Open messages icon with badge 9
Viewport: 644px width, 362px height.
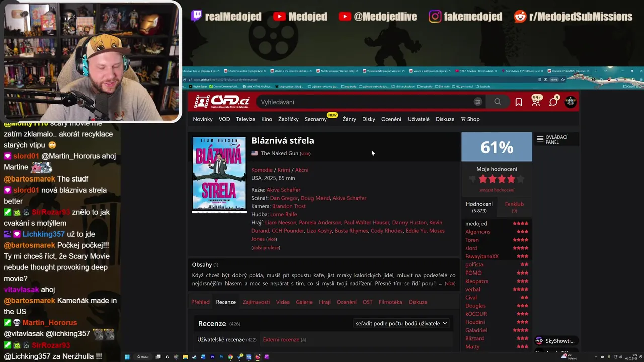553,101
